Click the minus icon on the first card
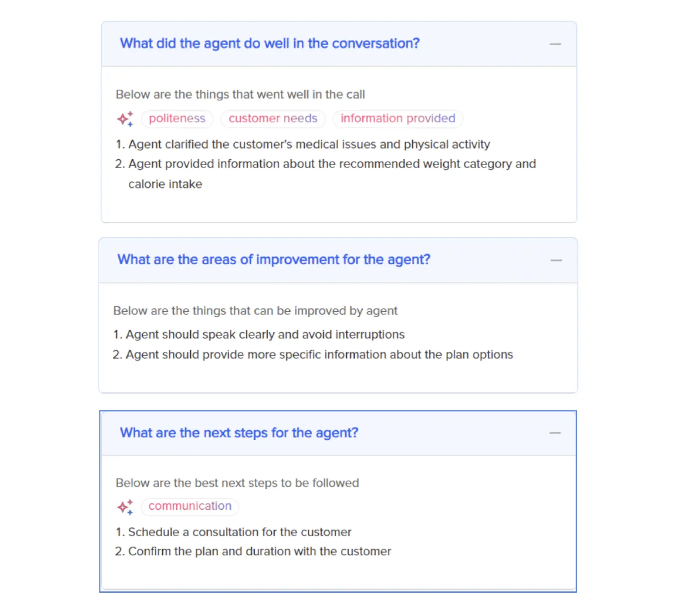This screenshot has width=678, height=616. [556, 44]
